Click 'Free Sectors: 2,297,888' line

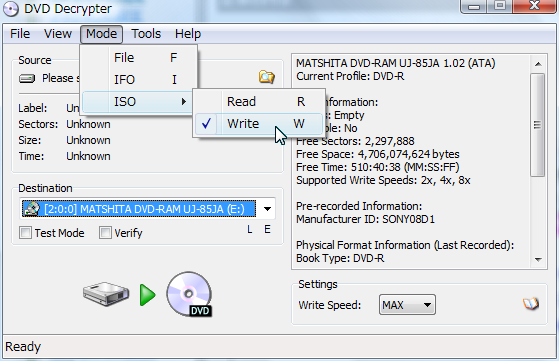[x=355, y=141]
